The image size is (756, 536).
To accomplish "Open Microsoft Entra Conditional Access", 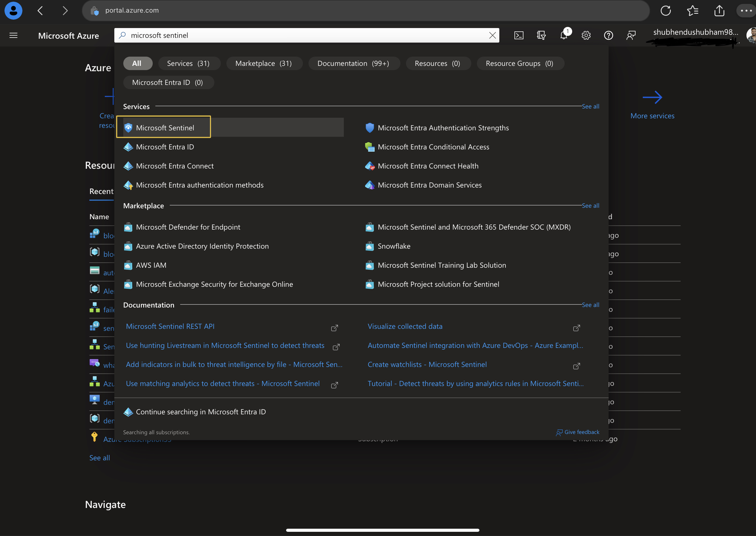I will tap(427, 147).
